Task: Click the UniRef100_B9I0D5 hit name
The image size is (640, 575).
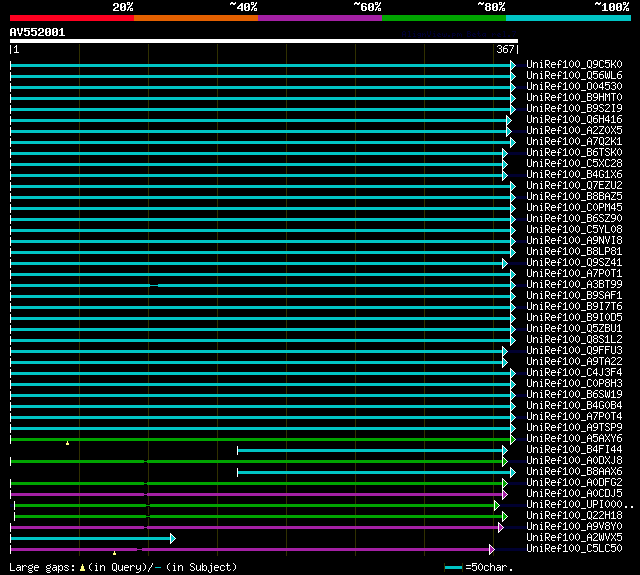Action: 574,318
